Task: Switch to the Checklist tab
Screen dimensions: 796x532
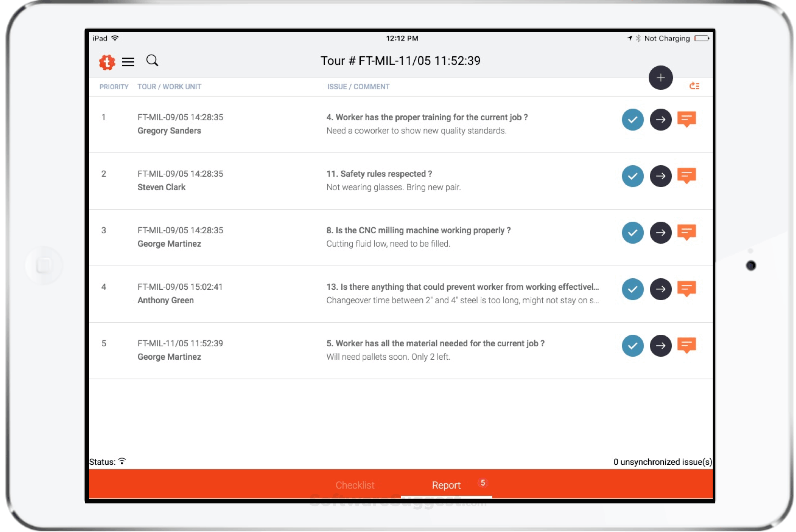Action: click(355, 485)
